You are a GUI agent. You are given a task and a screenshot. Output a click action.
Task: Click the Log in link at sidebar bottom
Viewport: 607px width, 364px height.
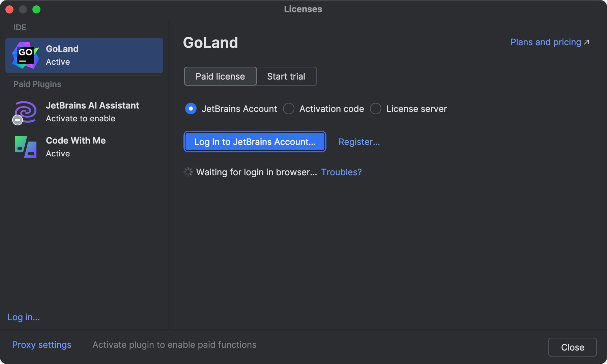point(23,317)
